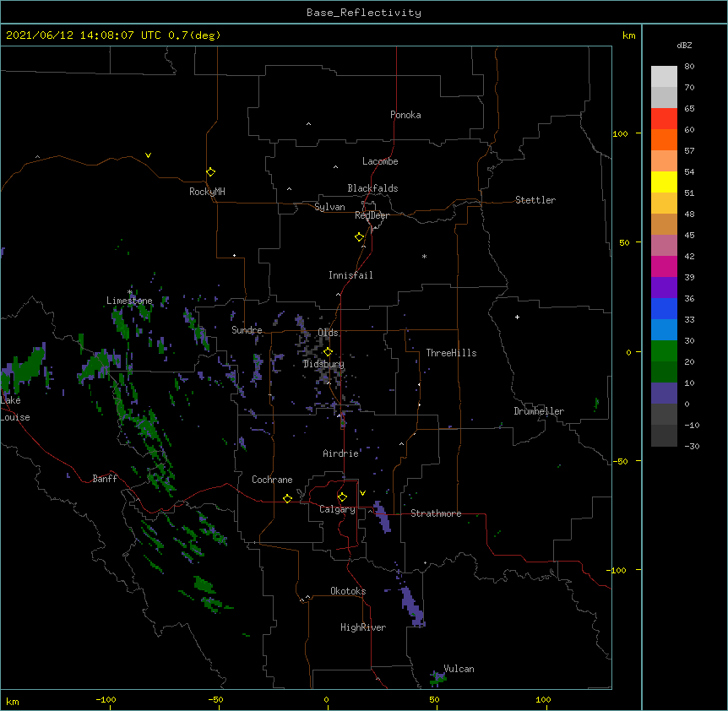Image resolution: width=728 pixels, height=711 pixels.
Task: Click the dBZ legend heading
Action: point(684,46)
